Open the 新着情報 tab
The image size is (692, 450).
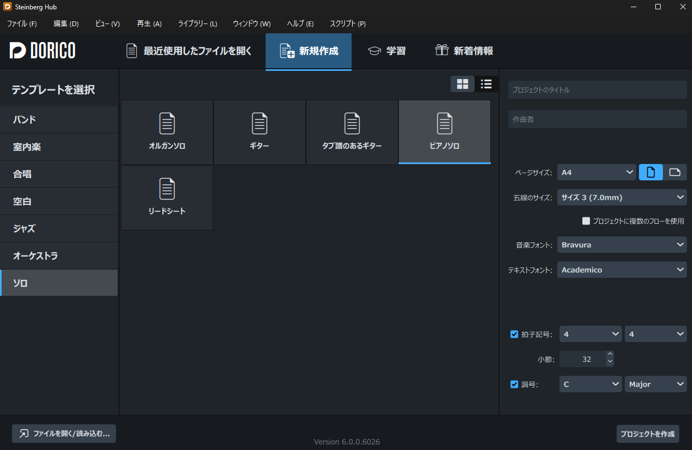tap(464, 51)
